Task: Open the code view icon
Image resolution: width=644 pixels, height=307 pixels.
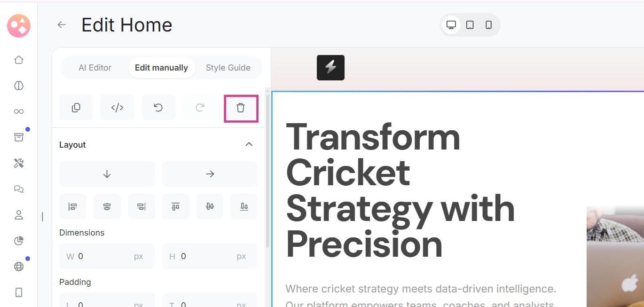Action: click(x=117, y=108)
